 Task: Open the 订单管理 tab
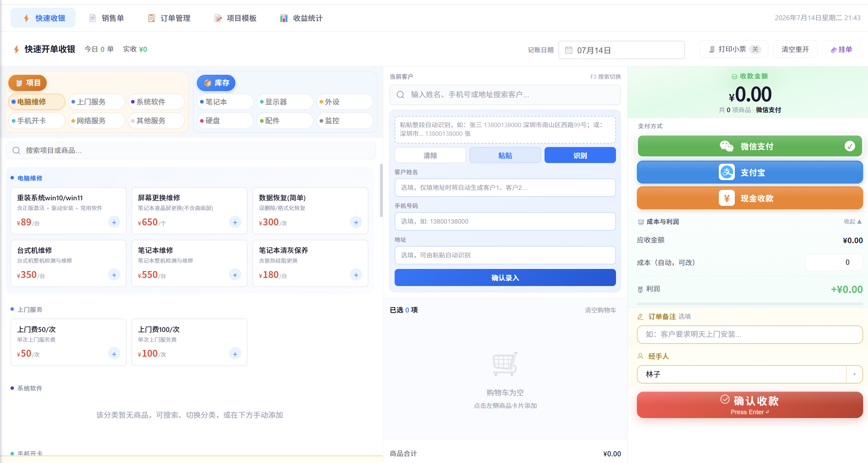[169, 18]
